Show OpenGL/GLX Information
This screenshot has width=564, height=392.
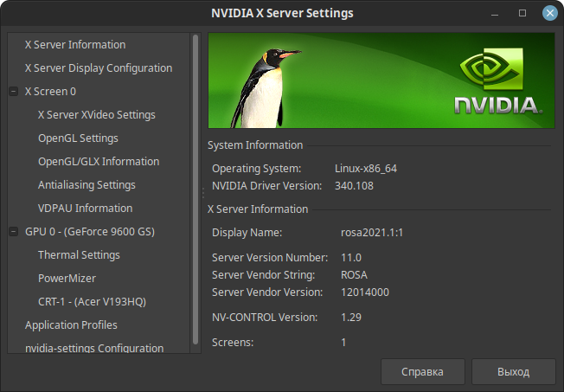tap(99, 161)
